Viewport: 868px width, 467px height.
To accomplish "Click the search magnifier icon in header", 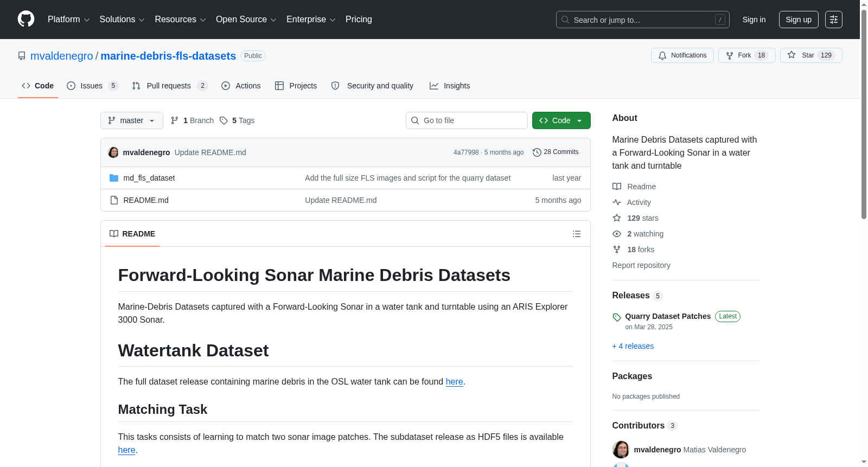I will 565,20.
